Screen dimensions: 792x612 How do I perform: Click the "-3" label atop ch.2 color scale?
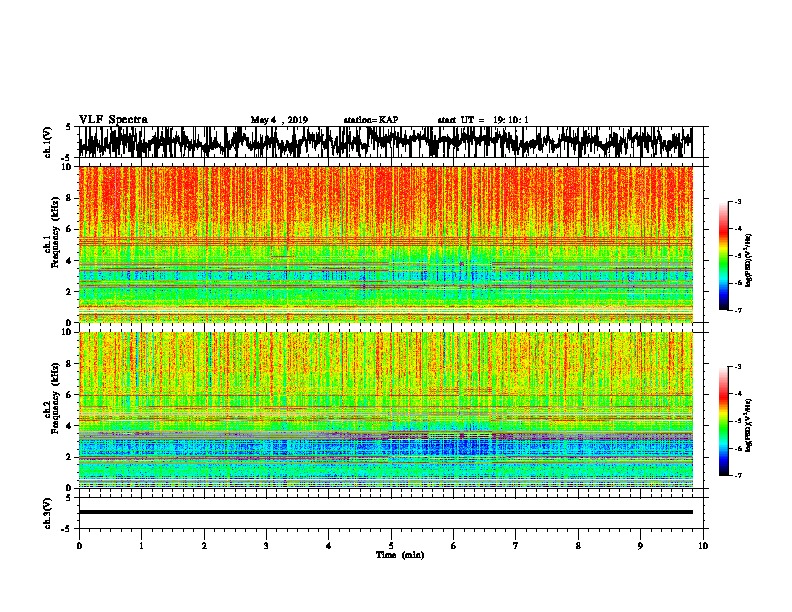tap(737, 367)
